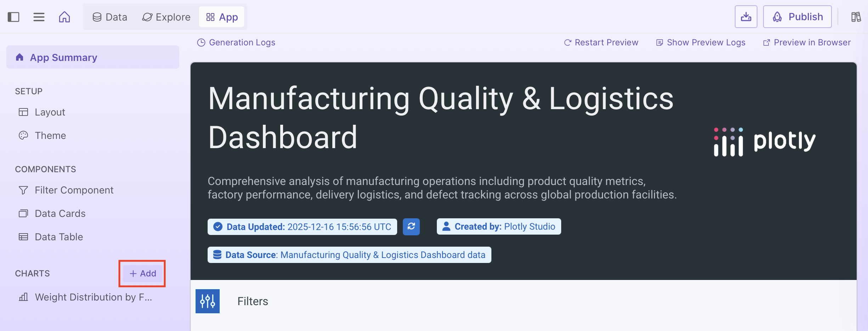The width and height of the screenshot is (868, 331).
Task: Open Generation Logs
Action: pyautogui.click(x=236, y=43)
